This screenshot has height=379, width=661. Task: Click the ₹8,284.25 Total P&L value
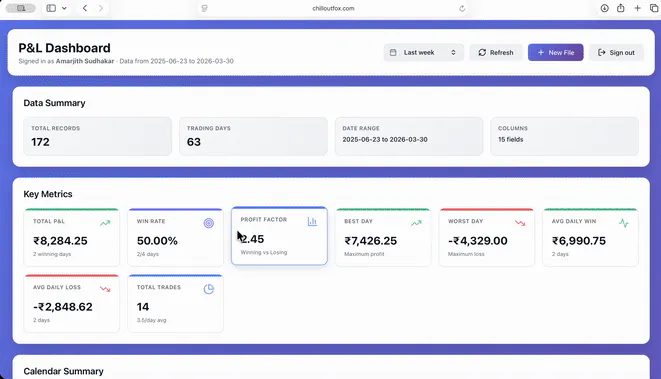click(60, 241)
